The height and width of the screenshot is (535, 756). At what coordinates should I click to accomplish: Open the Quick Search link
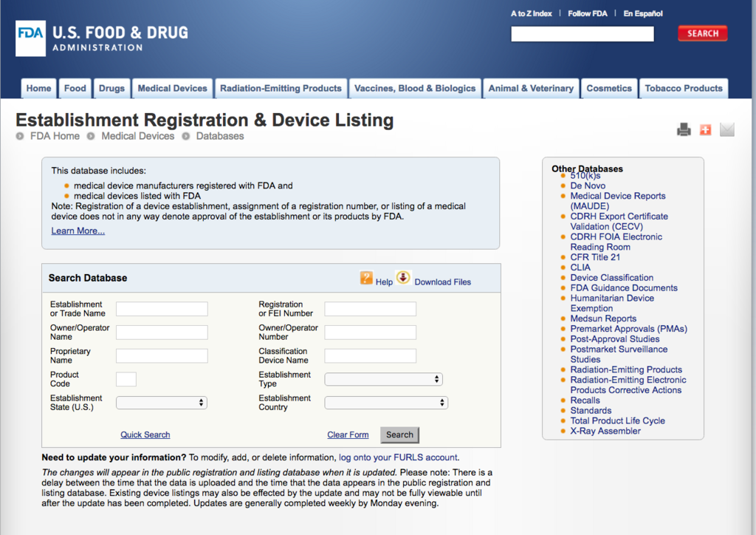pos(145,435)
